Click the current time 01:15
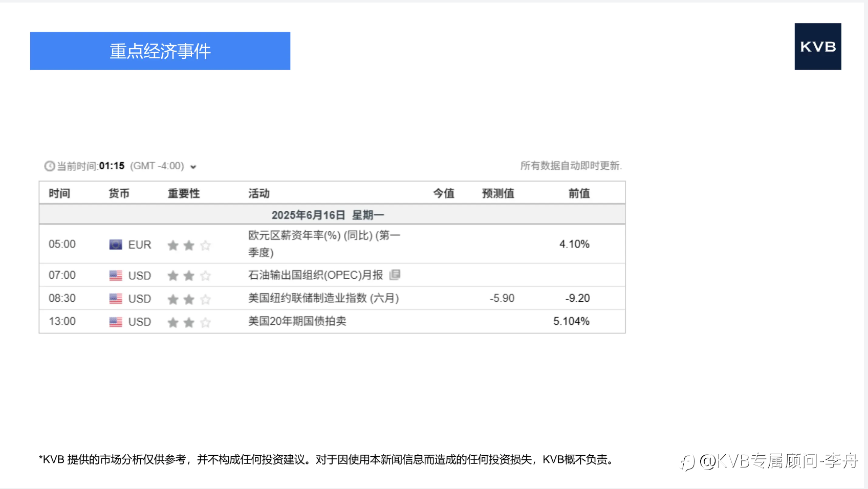The width and height of the screenshot is (868, 489). (x=112, y=166)
